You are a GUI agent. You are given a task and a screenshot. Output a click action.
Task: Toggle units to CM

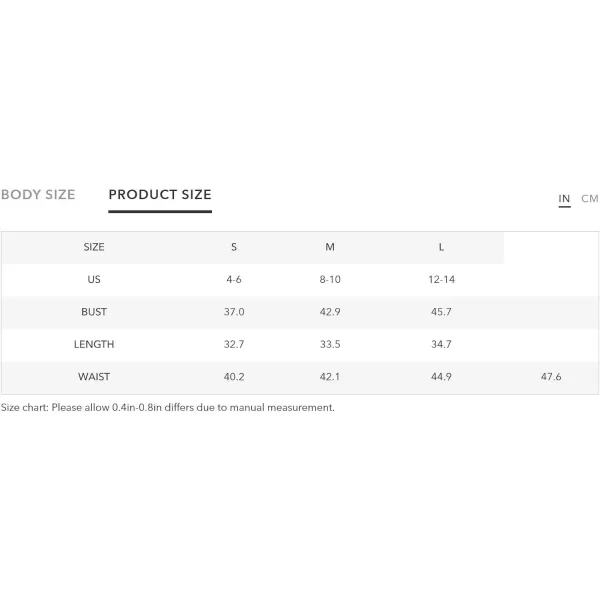click(x=590, y=199)
